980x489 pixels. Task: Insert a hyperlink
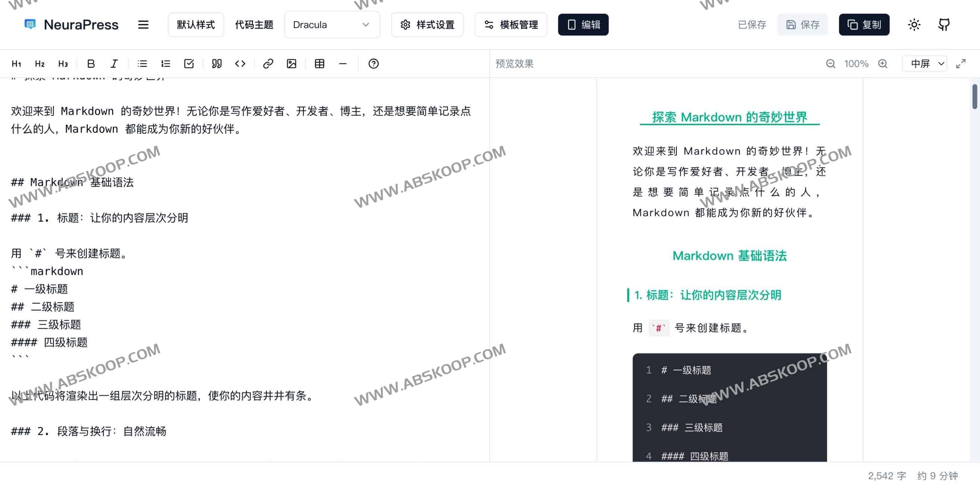coord(268,63)
